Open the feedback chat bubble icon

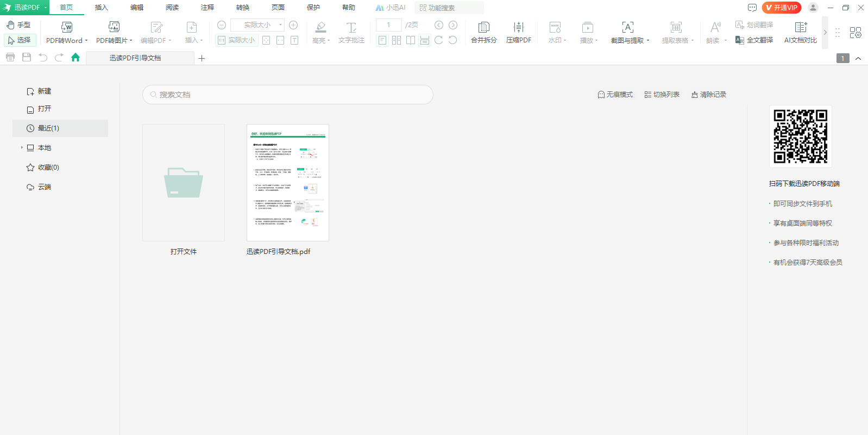click(752, 8)
